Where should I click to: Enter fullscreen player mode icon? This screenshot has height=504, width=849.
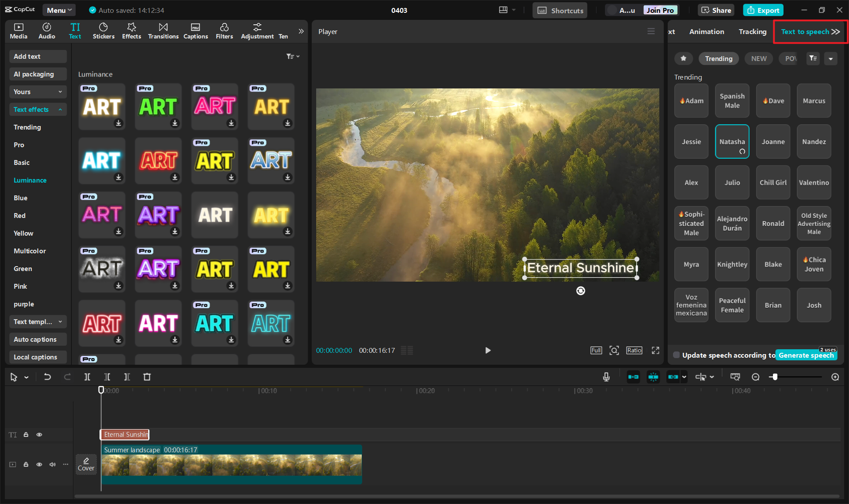pos(655,350)
